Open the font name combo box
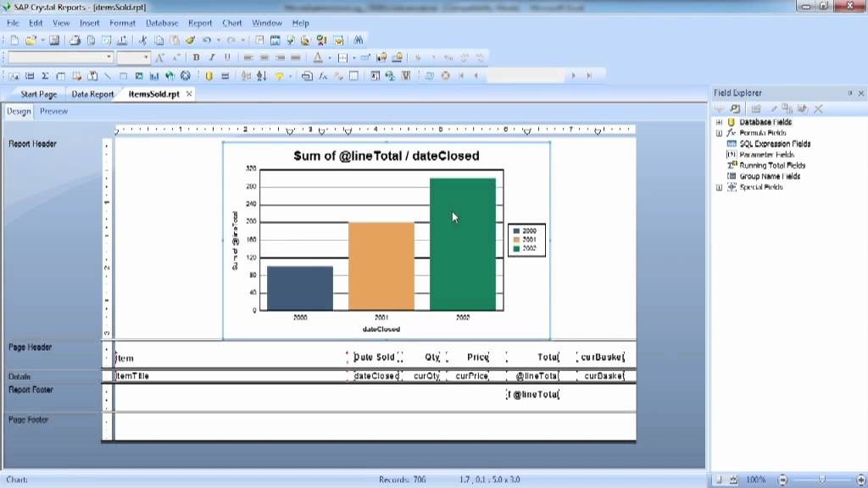This screenshot has width=868, height=488. tap(60, 58)
